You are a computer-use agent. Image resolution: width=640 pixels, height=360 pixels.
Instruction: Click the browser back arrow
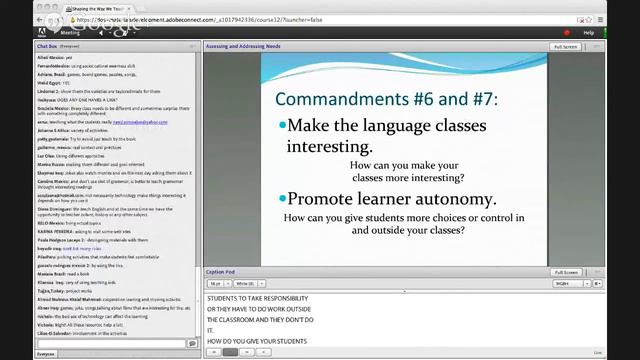tap(40, 20)
